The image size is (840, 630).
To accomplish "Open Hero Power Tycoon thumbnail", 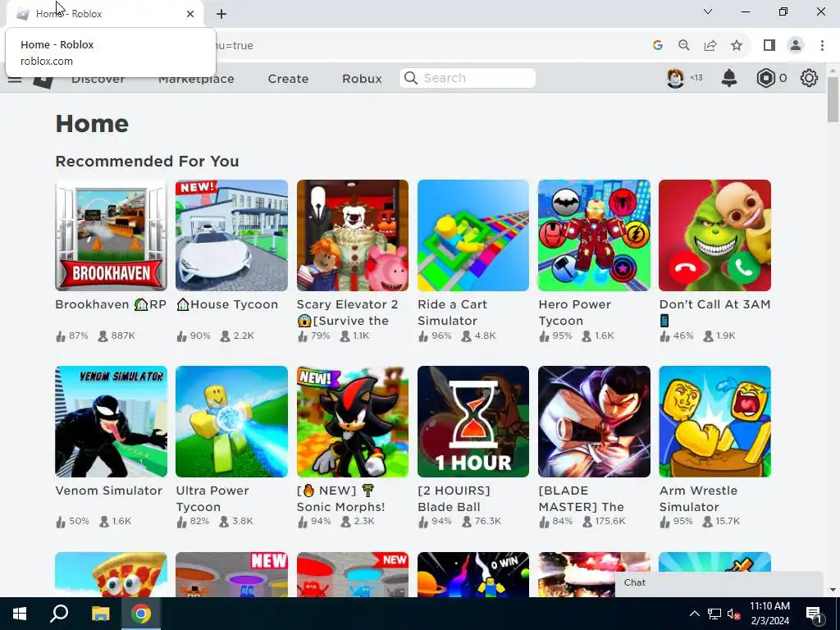I will (x=594, y=235).
